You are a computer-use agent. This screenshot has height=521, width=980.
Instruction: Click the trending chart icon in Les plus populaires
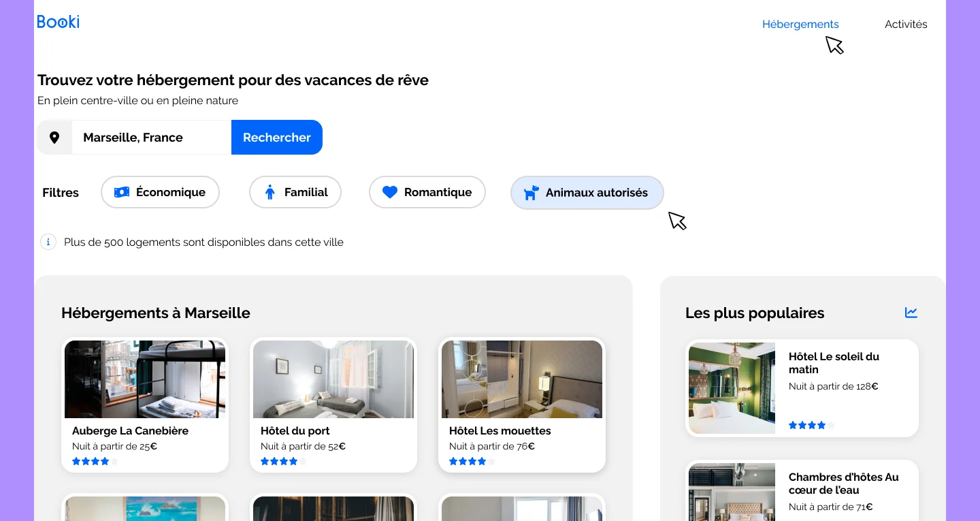[x=911, y=313]
